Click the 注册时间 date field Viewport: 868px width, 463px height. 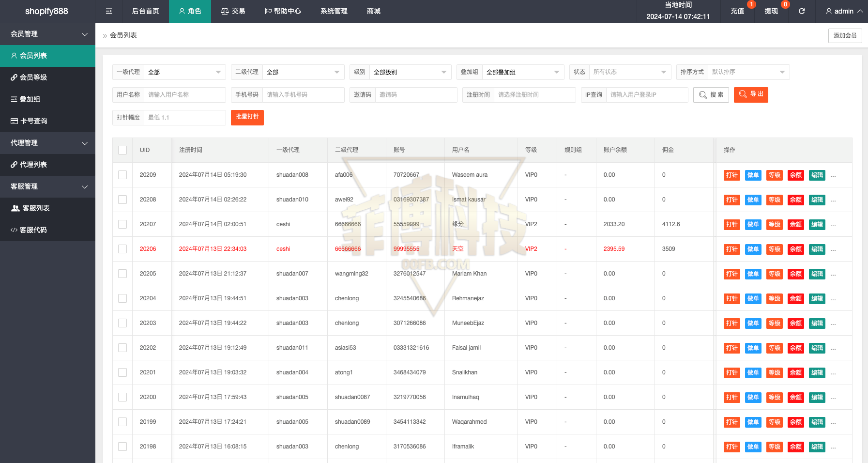tap(534, 95)
